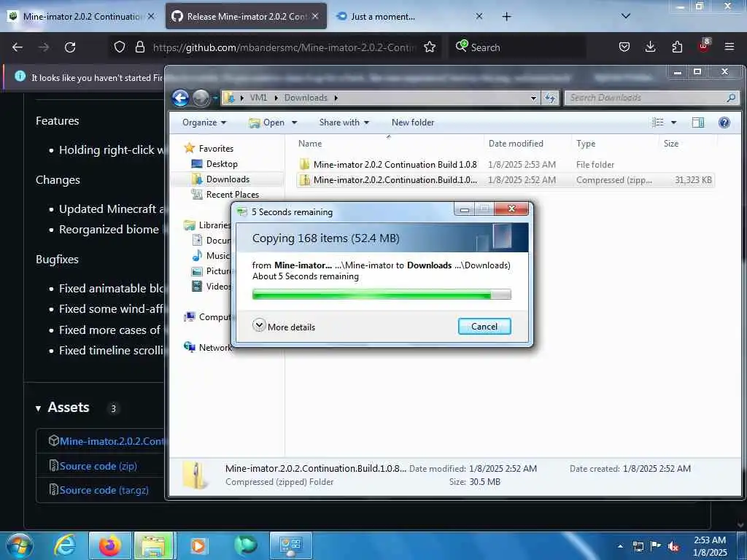Switch to Just a moment tab

[382, 17]
